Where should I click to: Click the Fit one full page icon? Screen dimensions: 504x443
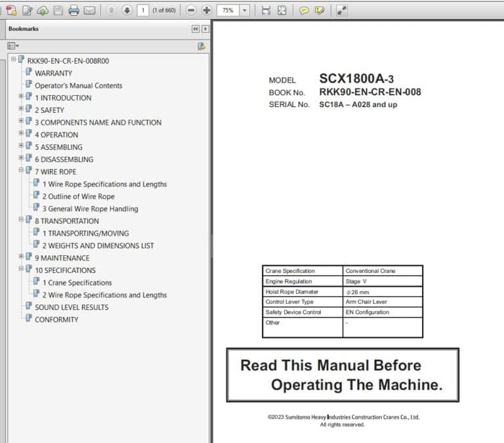click(282, 11)
